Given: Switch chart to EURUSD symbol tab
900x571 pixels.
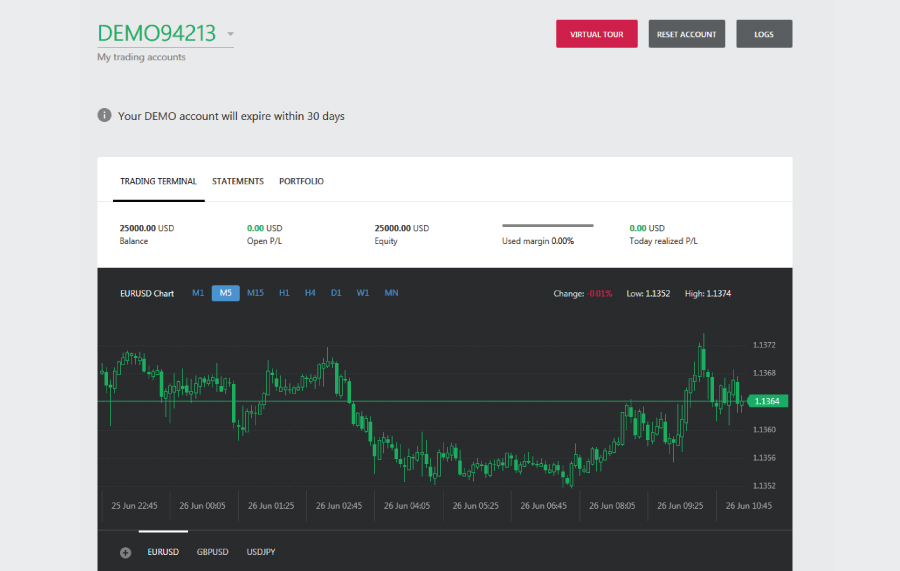Looking at the screenshot, I should tap(163, 552).
